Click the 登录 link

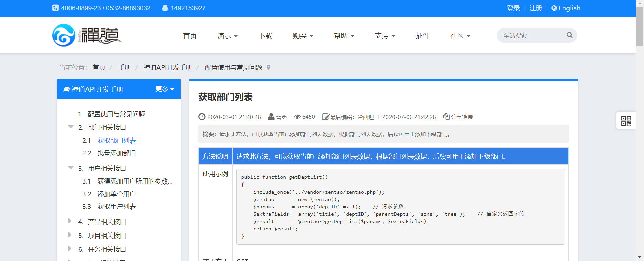click(513, 8)
